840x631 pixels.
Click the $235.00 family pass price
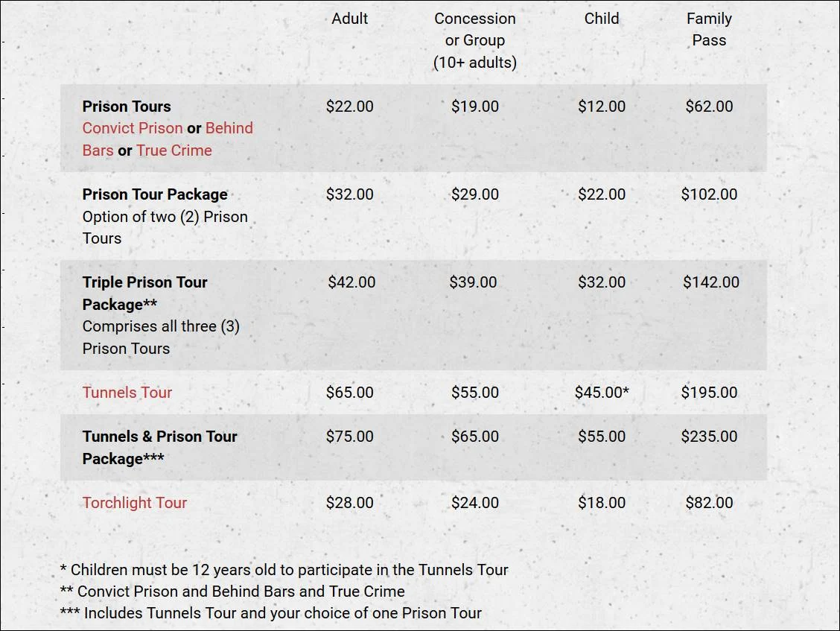709,437
